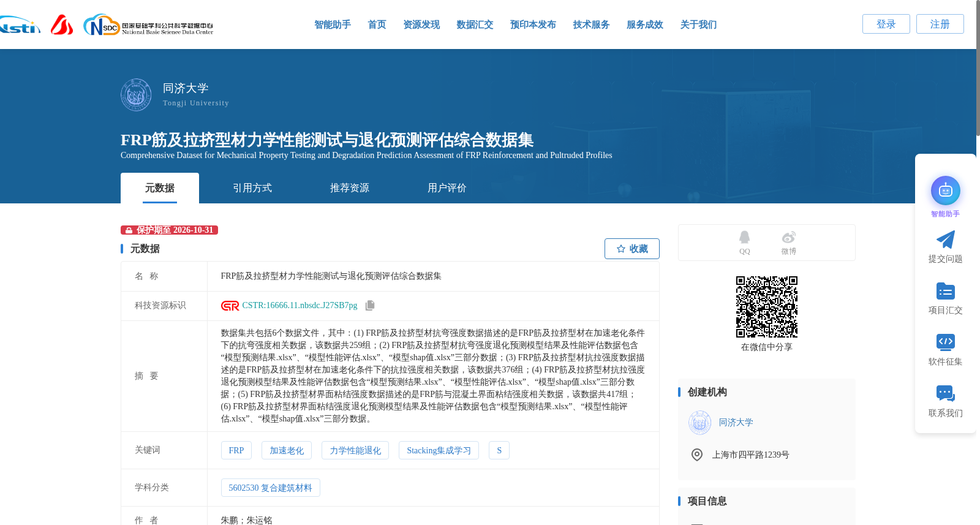980x525 pixels.
Task: Open the 同济大学 link under 创建机构
Action: point(736,423)
